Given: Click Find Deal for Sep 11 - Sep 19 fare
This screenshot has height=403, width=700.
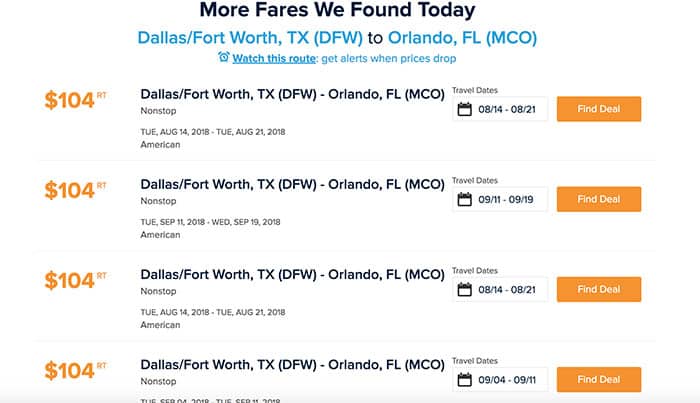Looking at the screenshot, I should pos(599,199).
